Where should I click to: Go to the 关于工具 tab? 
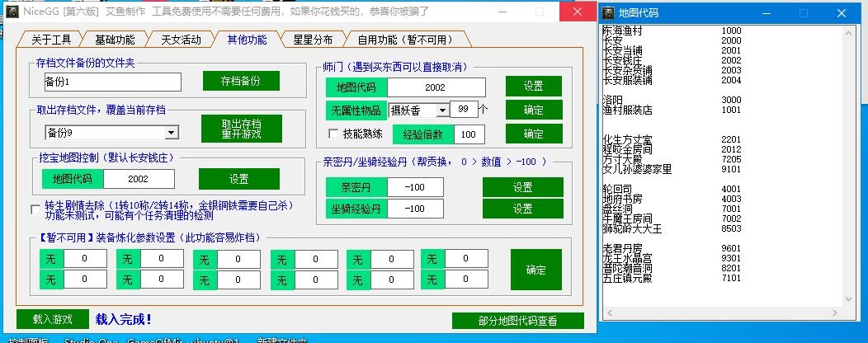[x=51, y=39]
